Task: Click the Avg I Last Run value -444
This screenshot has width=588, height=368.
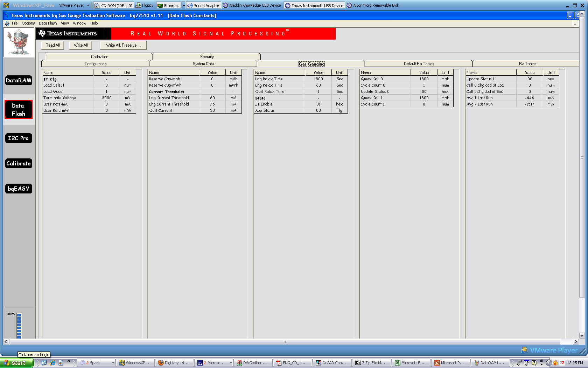Action: click(x=530, y=98)
